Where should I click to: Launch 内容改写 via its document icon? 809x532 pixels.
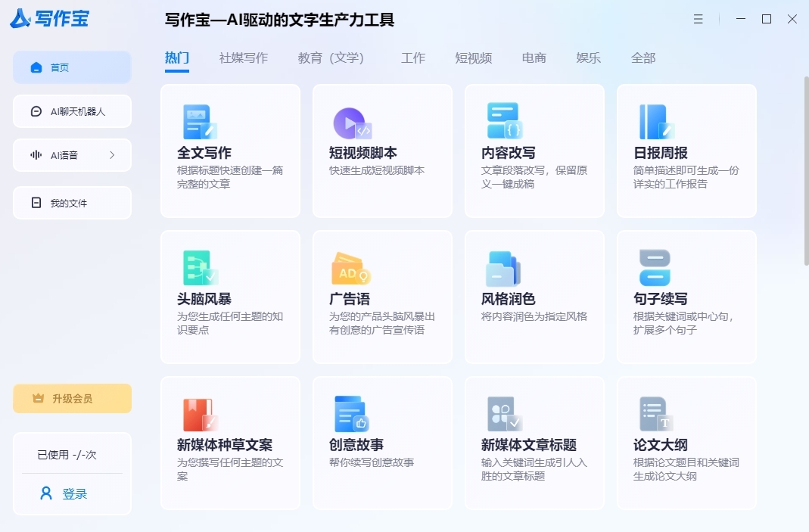click(x=503, y=121)
